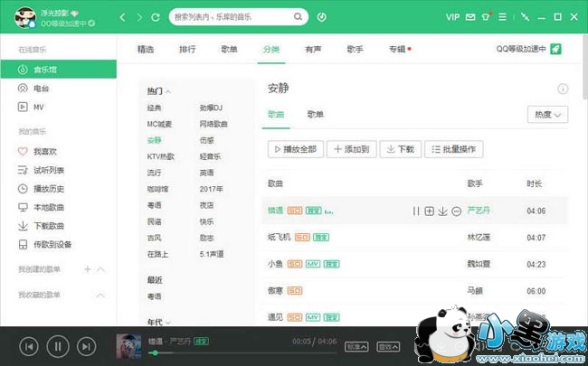Click 下载 button above song list
This screenshot has height=366, width=588.
point(401,149)
